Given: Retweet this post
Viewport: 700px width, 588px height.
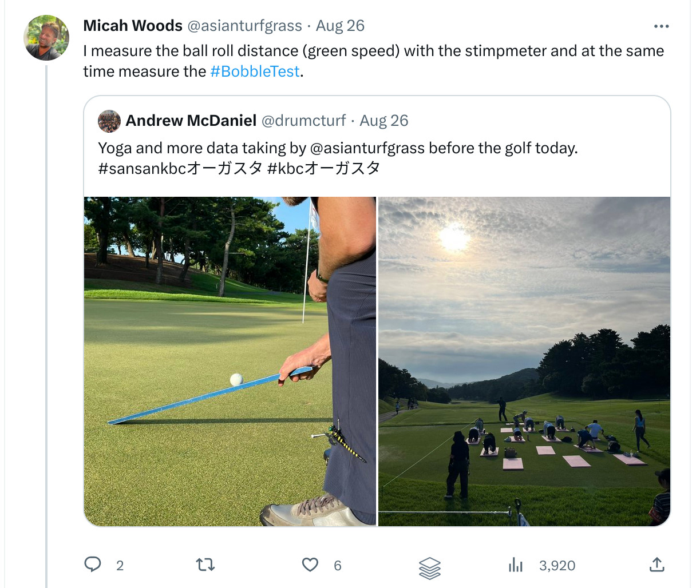Looking at the screenshot, I should (204, 565).
